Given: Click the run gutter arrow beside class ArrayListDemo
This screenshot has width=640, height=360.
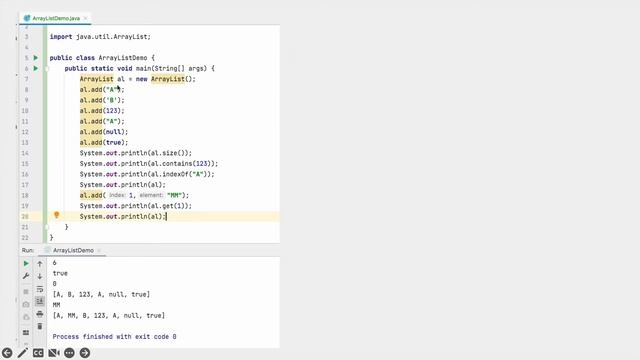Looking at the screenshot, I should click(x=36, y=58).
